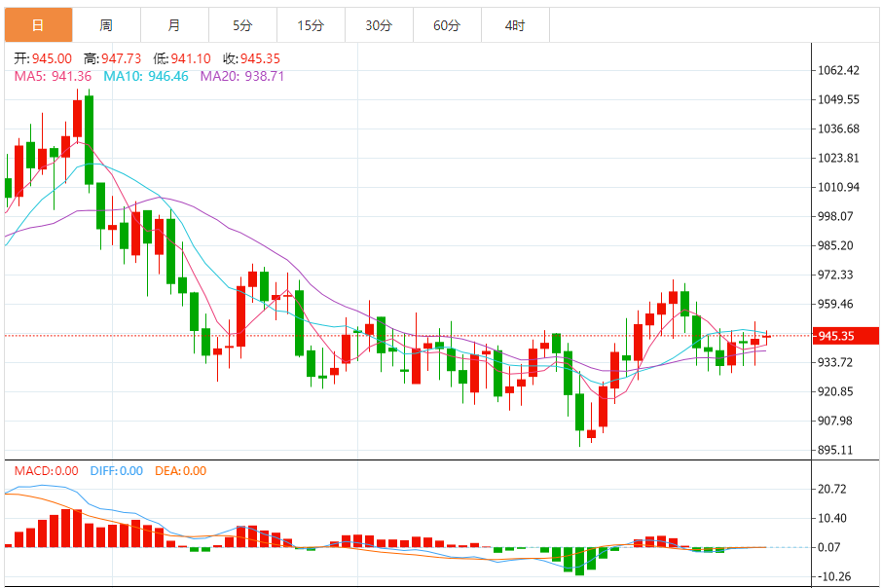Open the 30分 timeframe tab
The image size is (882, 588).
(379, 25)
